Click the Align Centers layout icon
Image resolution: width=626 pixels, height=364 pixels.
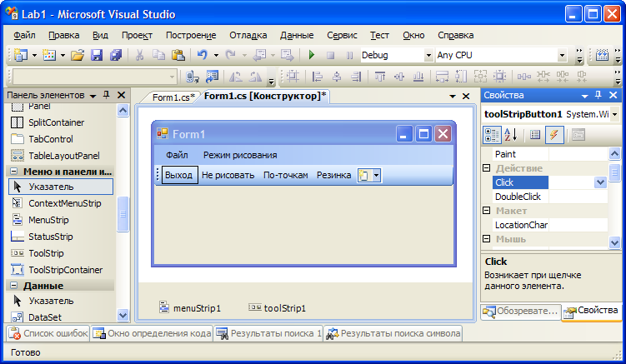(337, 76)
